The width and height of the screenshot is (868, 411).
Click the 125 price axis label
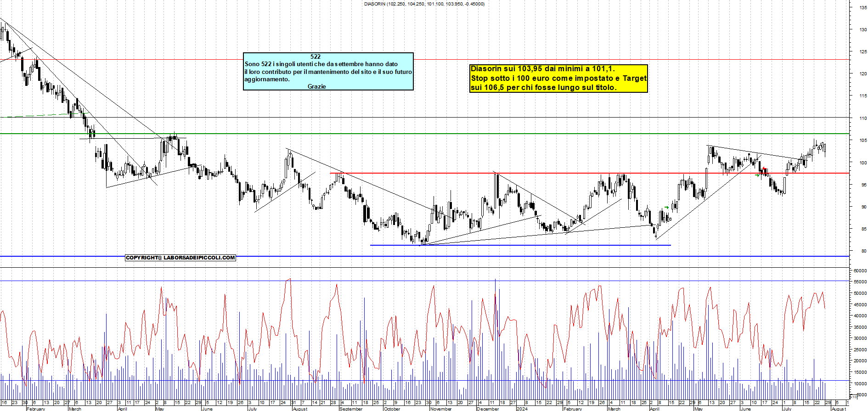(863, 51)
